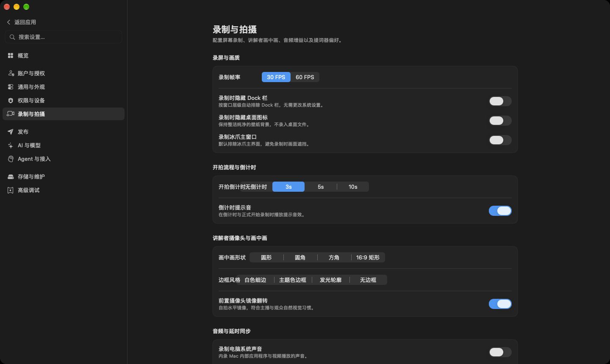Open AI 与模型 settings section

click(x=64, y=145)
